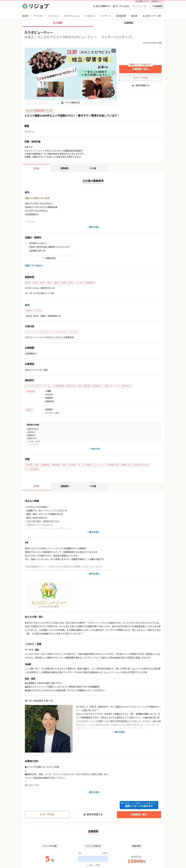Click top 応募画面へ進む button

pyautogui.click(x=140, y=69)
